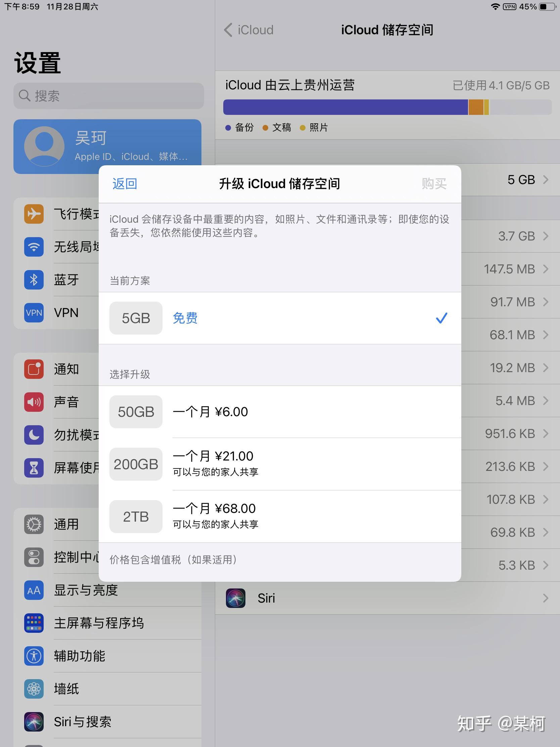
Task: Tap the Screen Time hourglass icon
Action: [x=34, y=468]
